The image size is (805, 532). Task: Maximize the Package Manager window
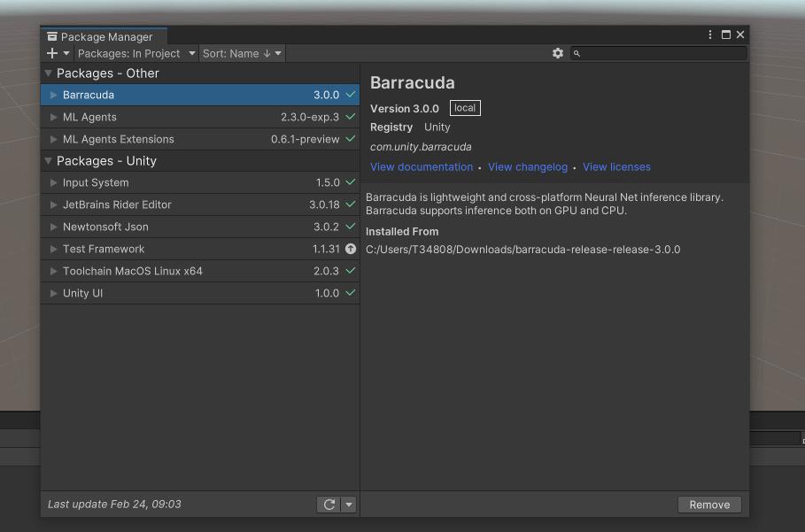[726, 35]
